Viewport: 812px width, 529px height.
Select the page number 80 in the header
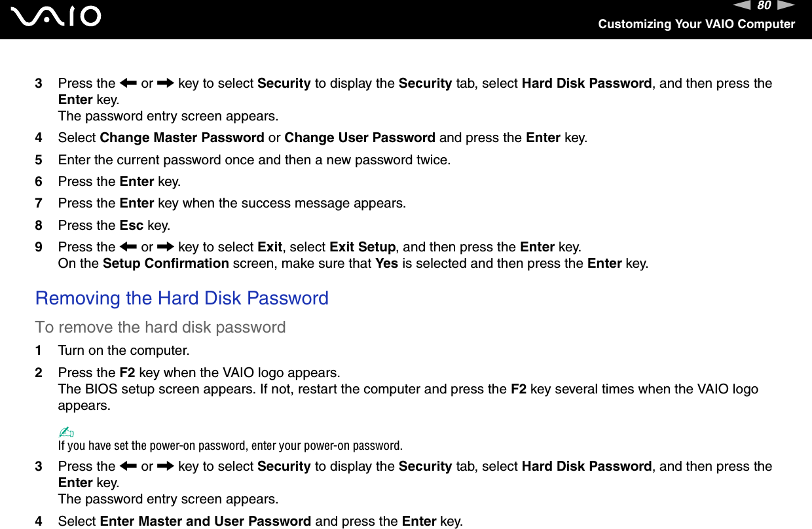(764, 6)
